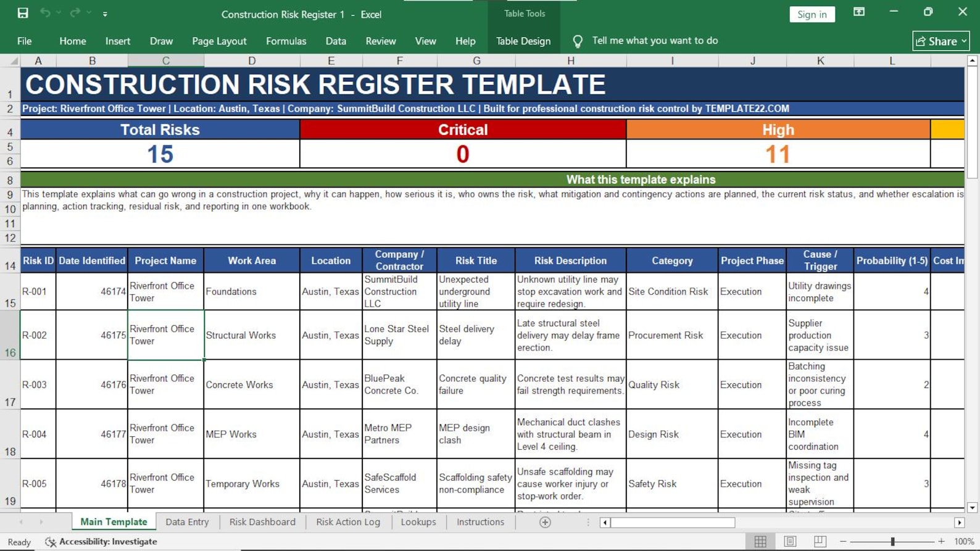
Task: Click the Risk Description column header
Action: tap(570, 260)
